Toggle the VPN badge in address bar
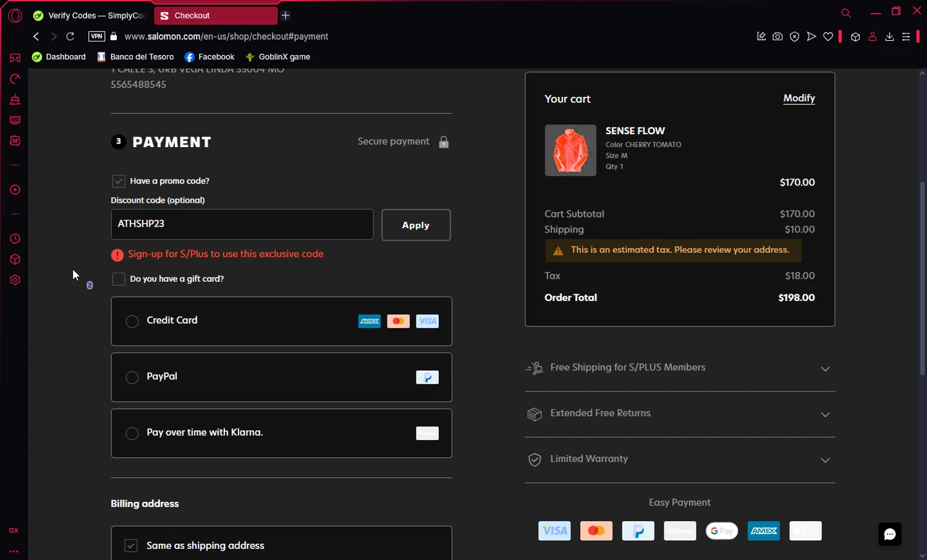This screenshot has width=927, height=560. tap(96, 36)
